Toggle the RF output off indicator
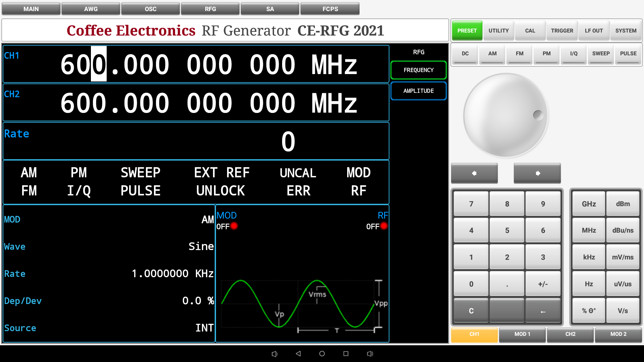Image resolution: width=644 pixels, height=362 pixels. (384, 226)
